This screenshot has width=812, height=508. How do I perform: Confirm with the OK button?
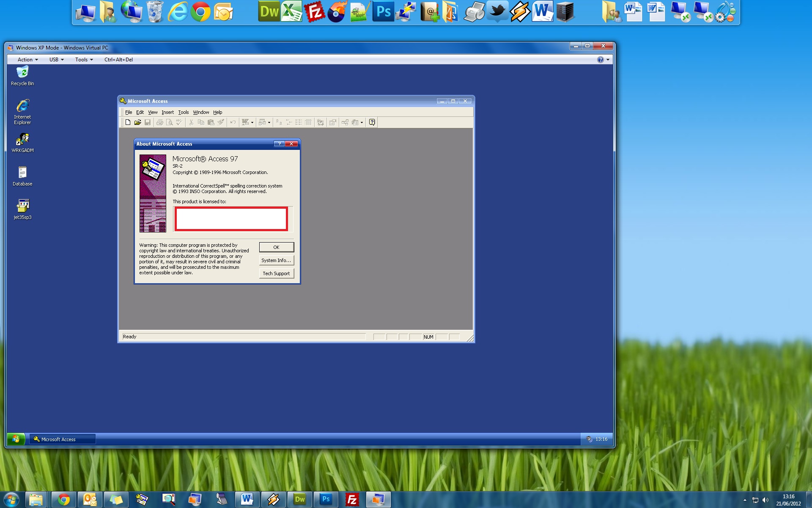click(x=276, y=247)
